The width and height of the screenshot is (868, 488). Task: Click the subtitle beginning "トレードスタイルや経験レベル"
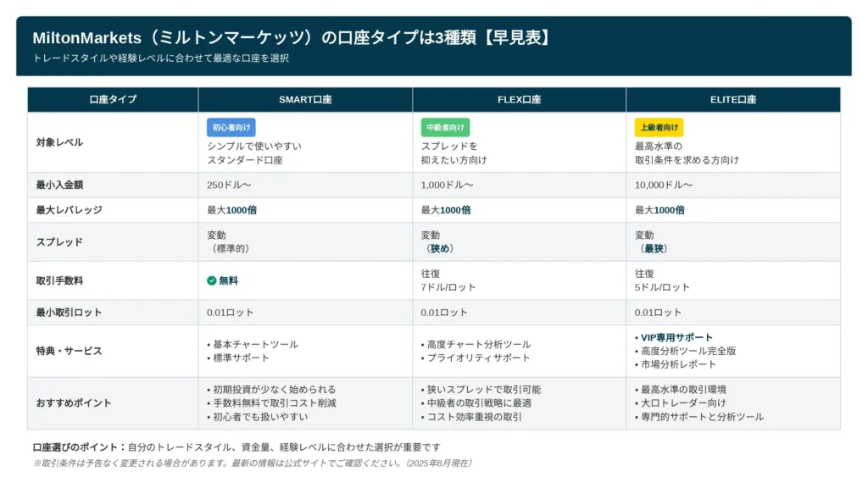click(160, 58)
